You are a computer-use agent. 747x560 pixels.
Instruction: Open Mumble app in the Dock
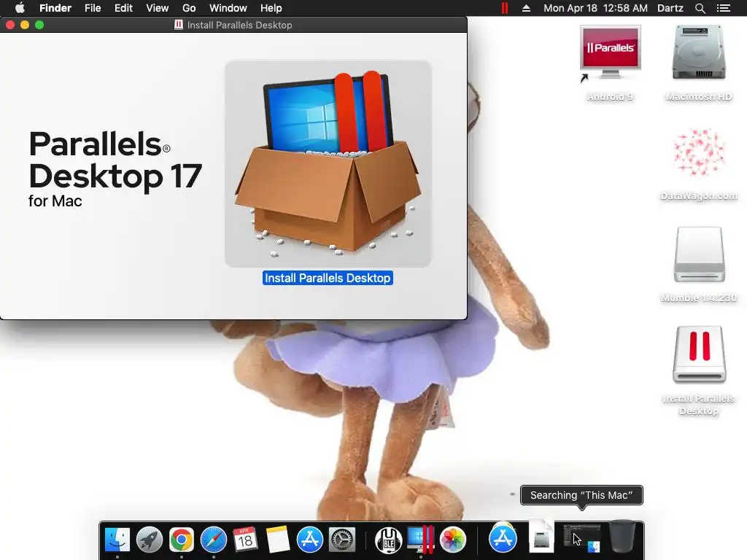(x=388, y=540)
